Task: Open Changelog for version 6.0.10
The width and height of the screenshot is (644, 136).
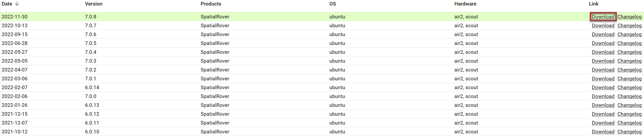Action: pos(629,132)
